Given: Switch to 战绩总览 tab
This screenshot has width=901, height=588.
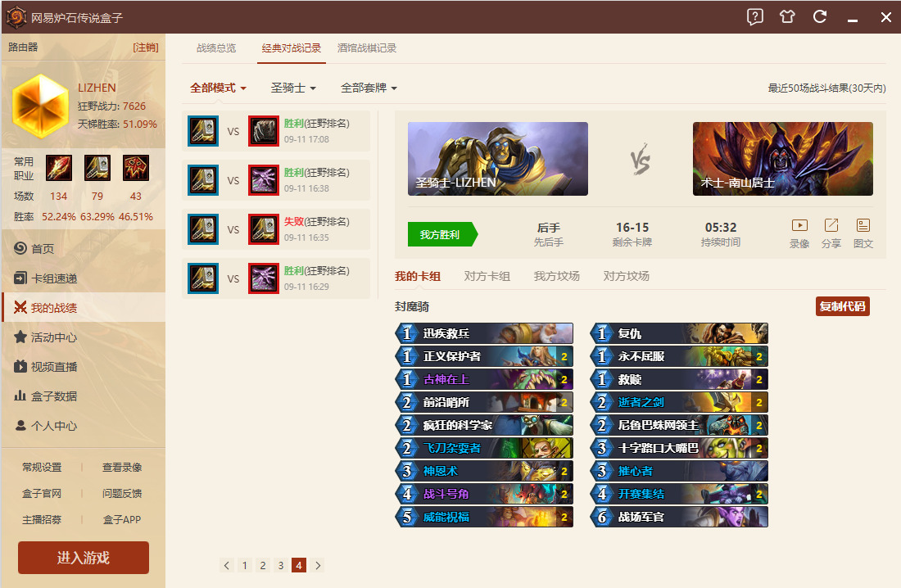Looking at the screenshot, I should pos(216,48).
